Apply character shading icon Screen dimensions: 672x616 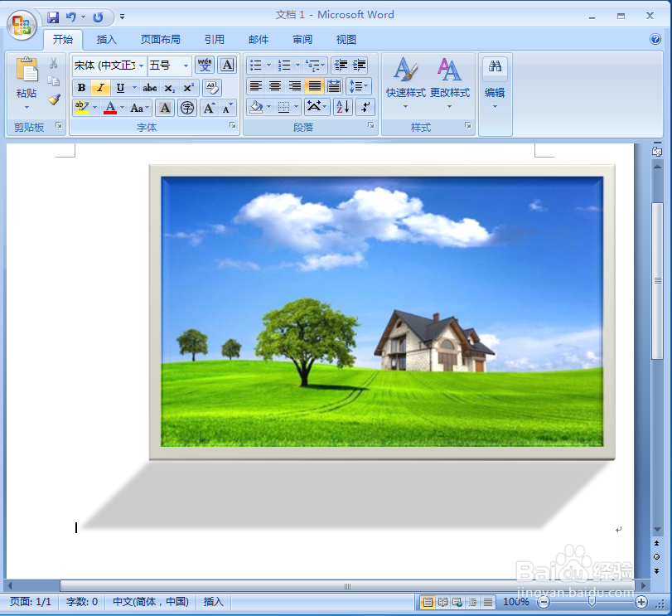(165, 108)
